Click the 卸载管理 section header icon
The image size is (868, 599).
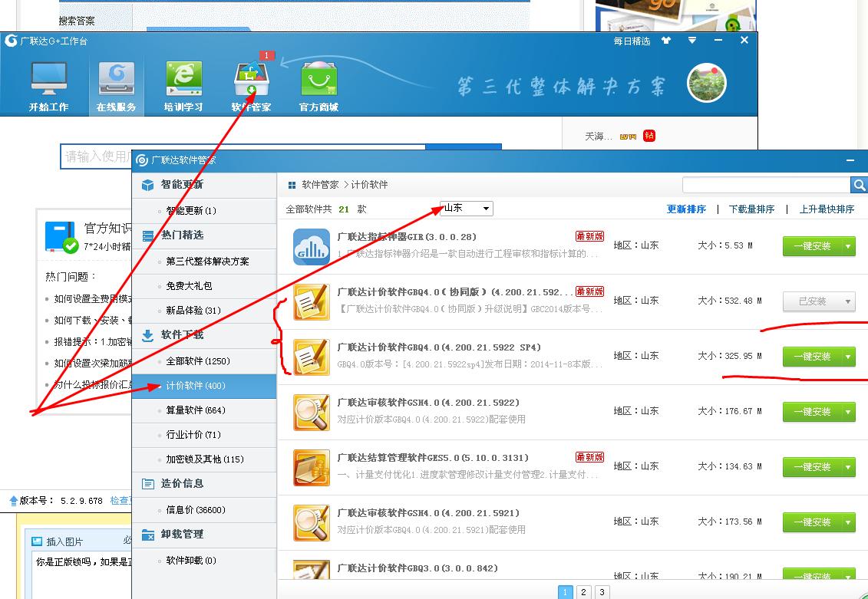pyautogui.click(x=148, y=535)
